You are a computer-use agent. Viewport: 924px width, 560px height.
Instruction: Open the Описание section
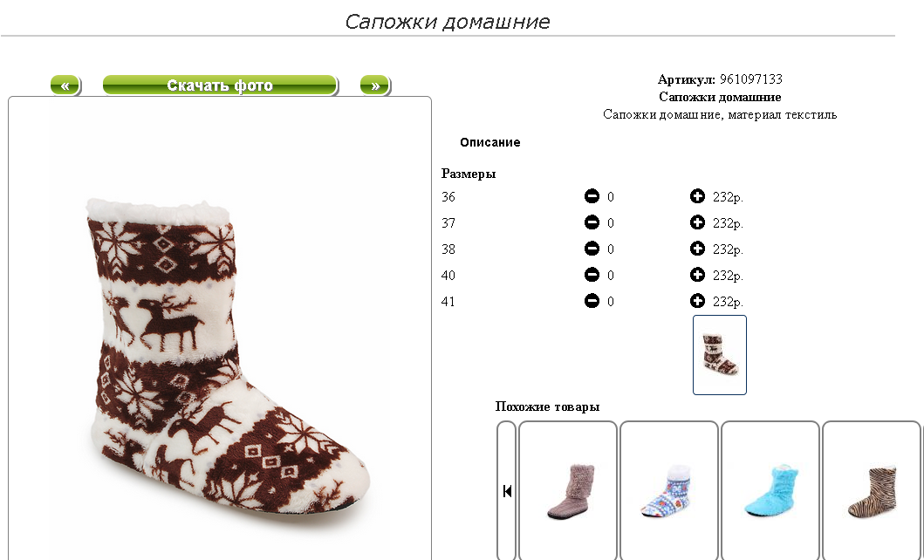490,142
